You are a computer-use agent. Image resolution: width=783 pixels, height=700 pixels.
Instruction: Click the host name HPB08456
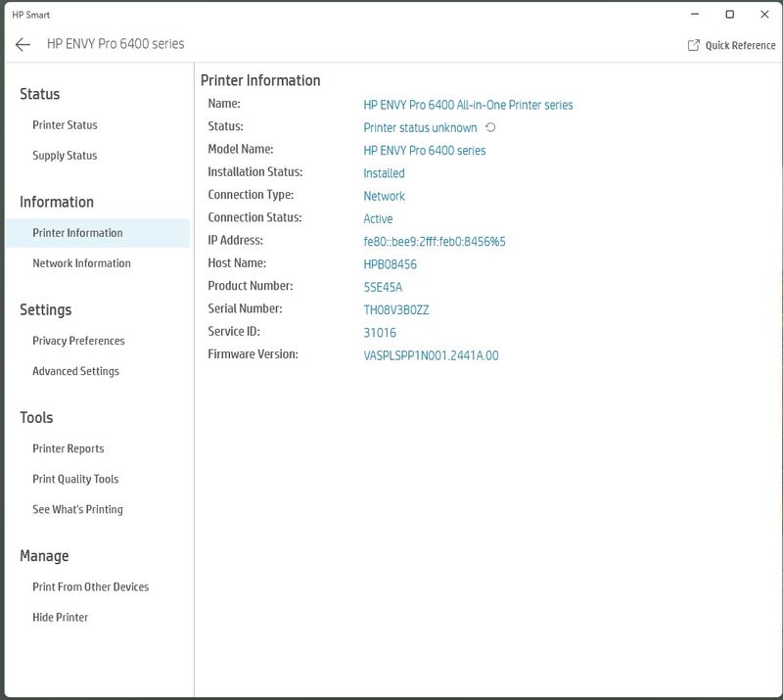tap(390, 264)
